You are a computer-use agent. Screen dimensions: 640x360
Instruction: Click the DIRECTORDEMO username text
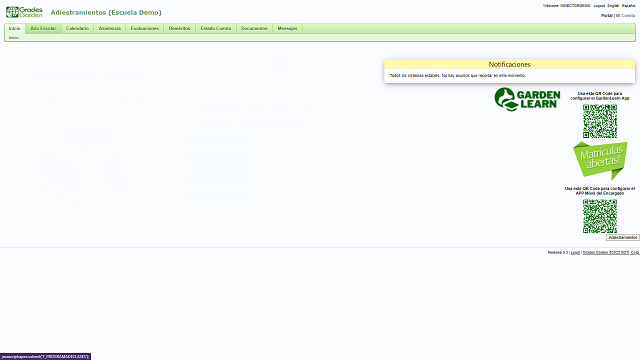(575, 6)
